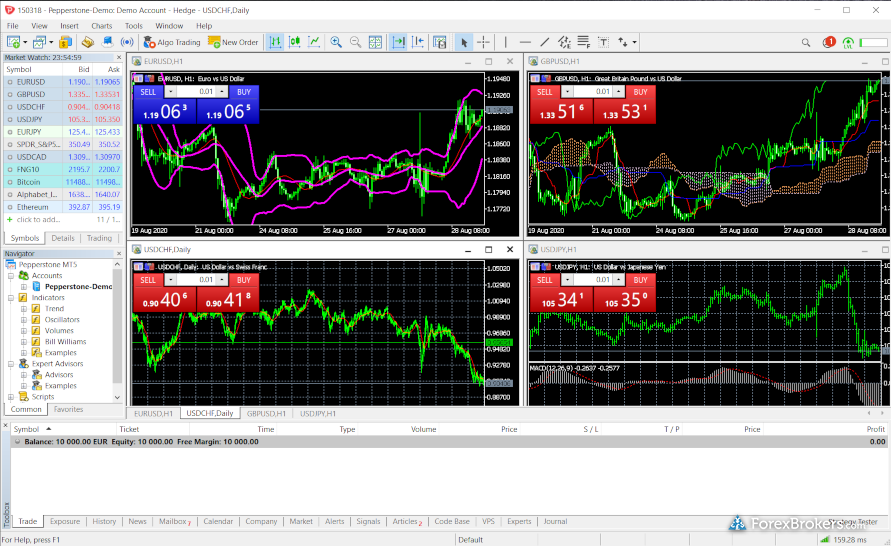This screenshot has height=546, width=891.
Task: Click the connection status bar indicator
Action: [824, 540]
